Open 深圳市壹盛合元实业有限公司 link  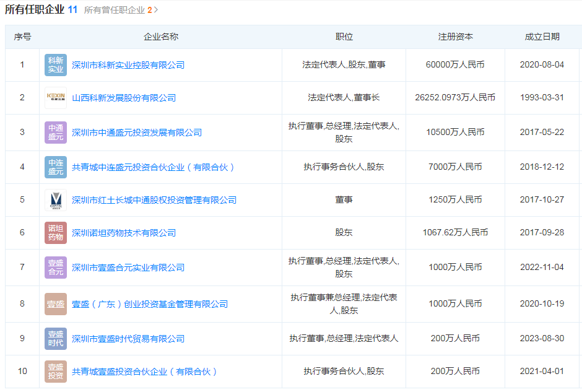pos(128,268)
